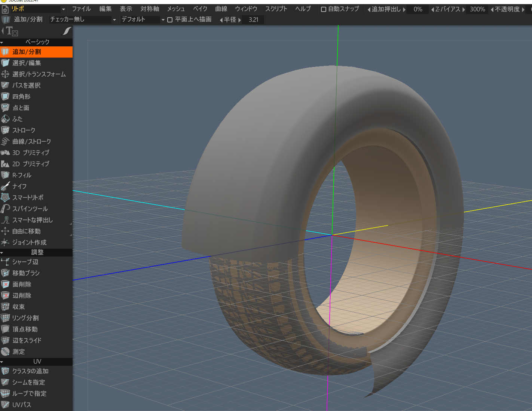This screenshot has height=411, width=532.
Task: Click the 追加押出し 0% value field
Action: pos(418,9)
